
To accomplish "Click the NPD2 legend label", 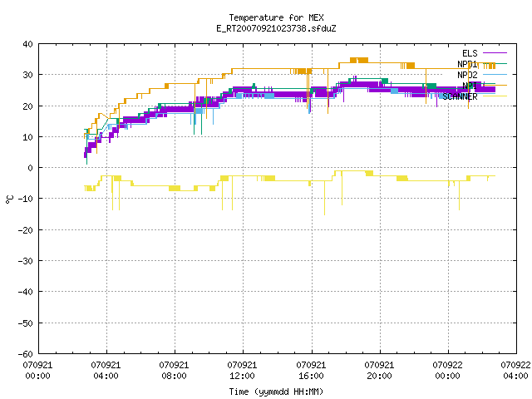I will [467, 75].
